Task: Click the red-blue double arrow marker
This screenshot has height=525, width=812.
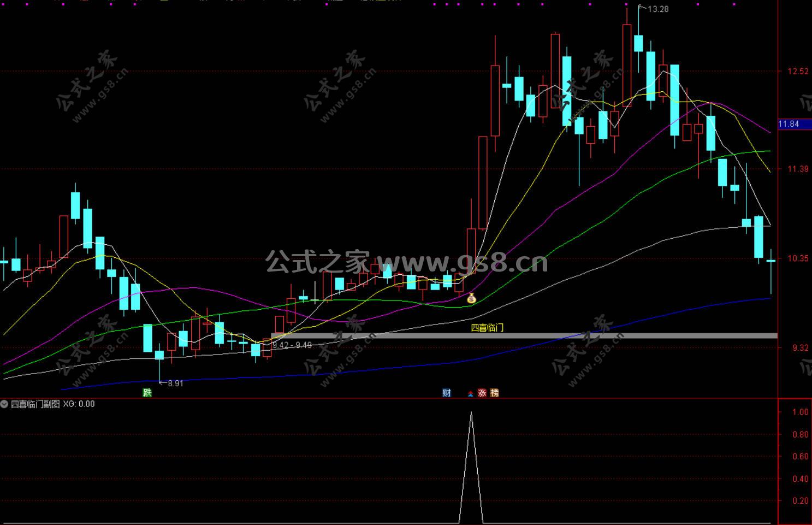Action: coord(470,393)
